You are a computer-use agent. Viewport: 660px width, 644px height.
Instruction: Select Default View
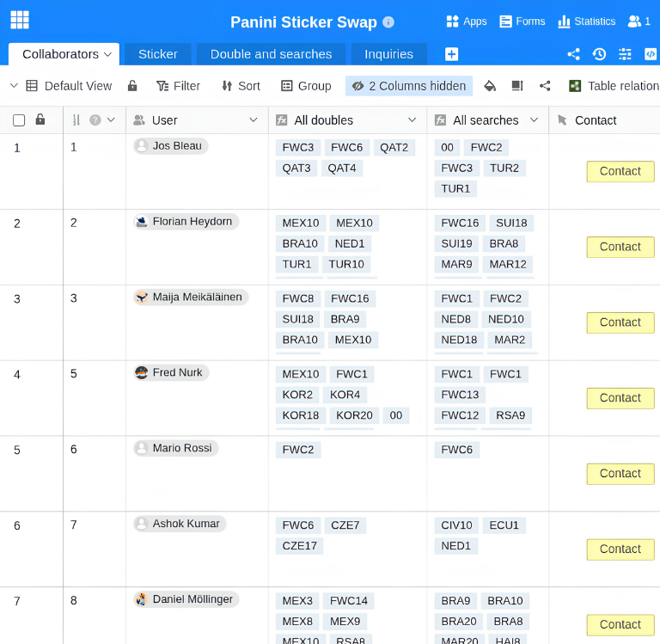click(x=69, y=86)
